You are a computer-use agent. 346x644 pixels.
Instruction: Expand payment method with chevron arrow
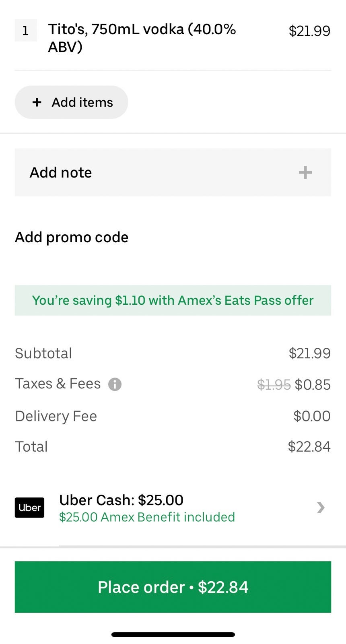click(x=320, y=508)
